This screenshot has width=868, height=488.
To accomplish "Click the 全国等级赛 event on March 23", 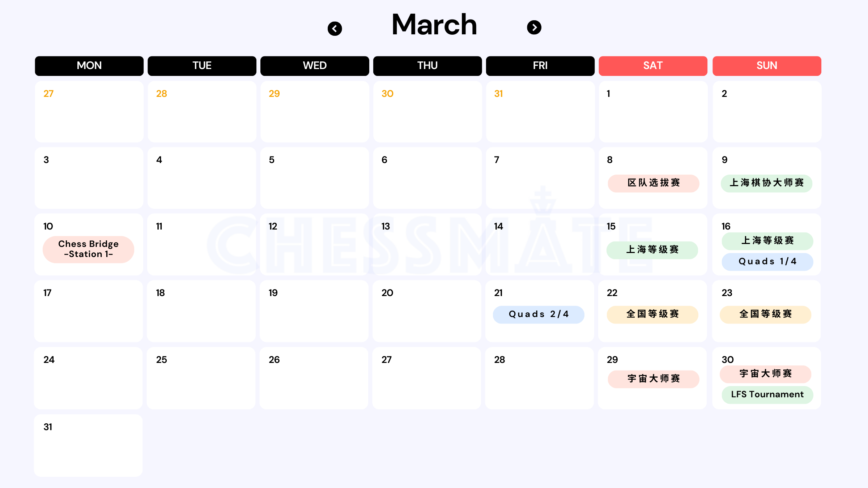I will pyautogui.click(x=765, y=314).
